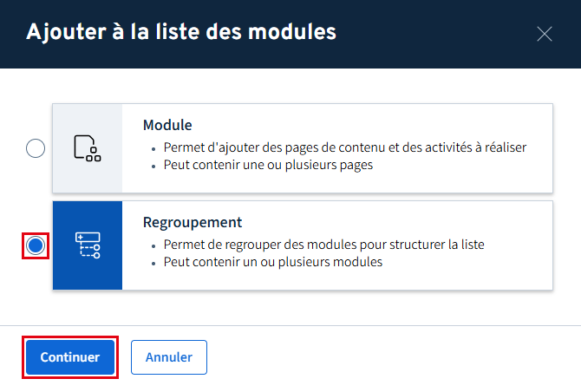
Task: Click the Module heading text
Action: coord(167,125)
